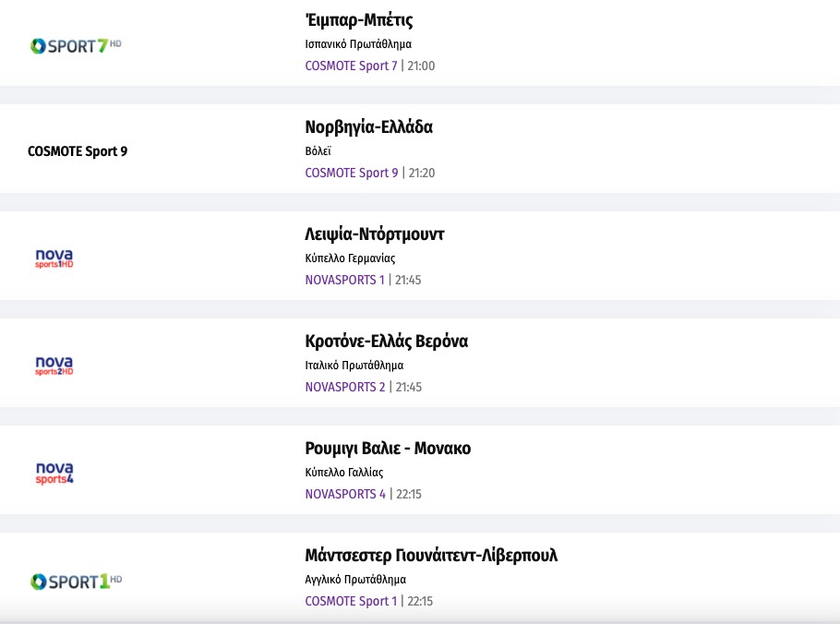Open the Έιμπαρ-Μπέτις match title
This screenshot has width=840, height=624.
(359, 20)
